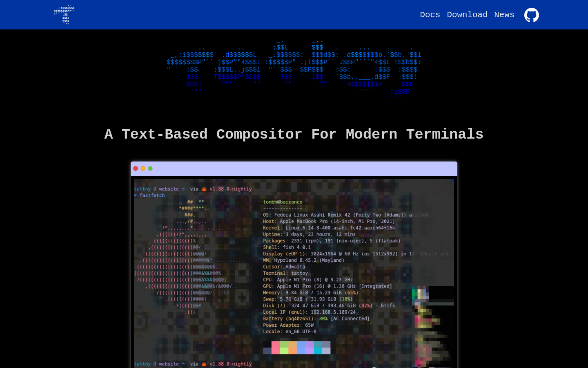Click the green dot in terminal titlebar

[150, 168]
